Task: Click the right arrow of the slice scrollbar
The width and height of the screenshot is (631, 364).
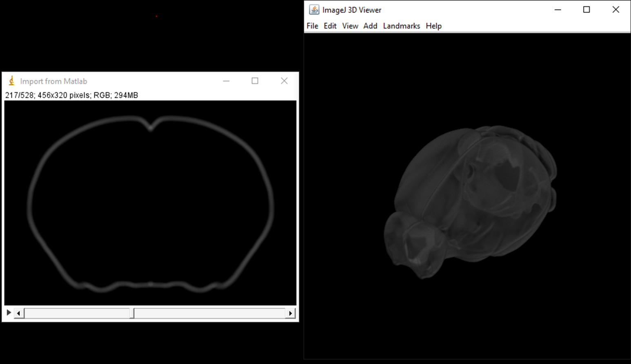Action: (291, 313)
